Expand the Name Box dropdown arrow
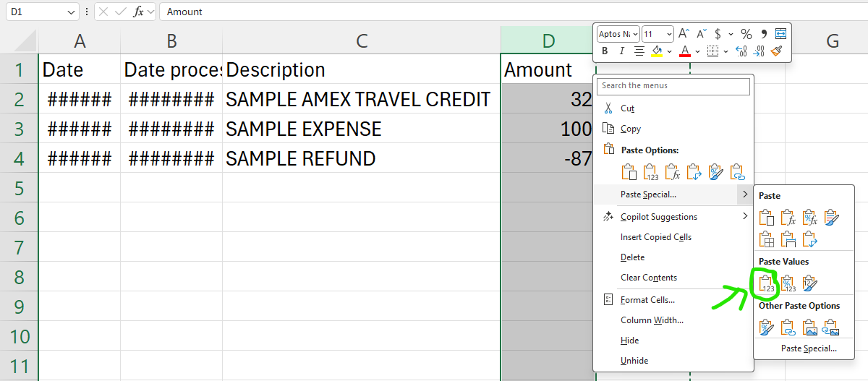Image resolution: width=868 pixels, height=381 pixels. (71, 12)
